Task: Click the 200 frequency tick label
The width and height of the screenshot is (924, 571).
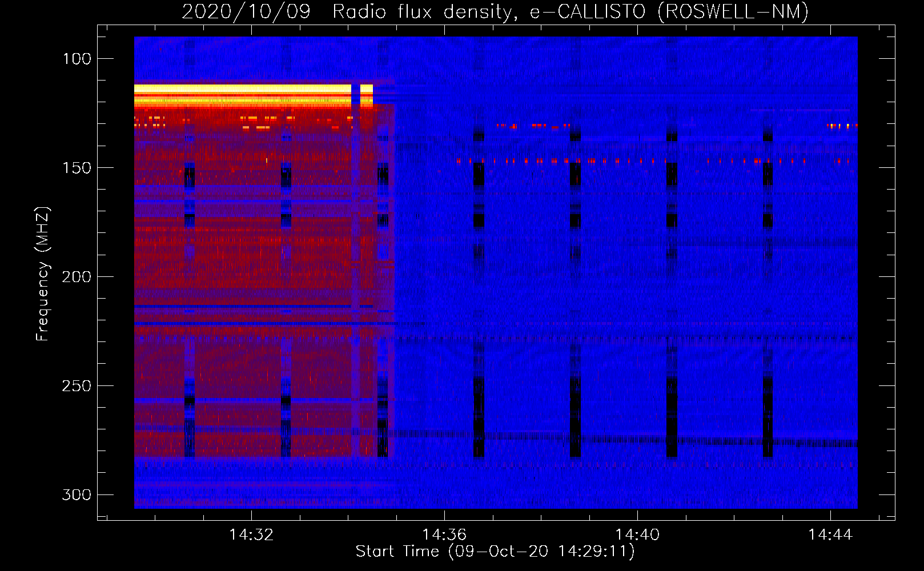Action: point(77,277)
